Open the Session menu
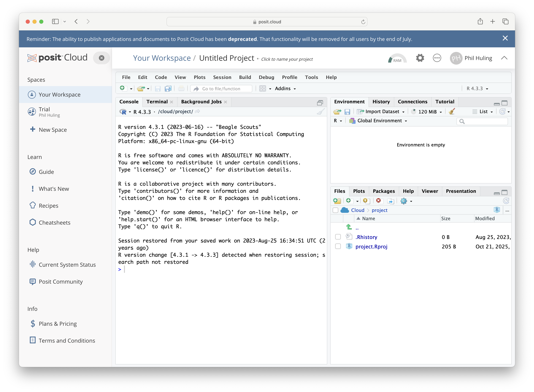 (x=222, y=77)
